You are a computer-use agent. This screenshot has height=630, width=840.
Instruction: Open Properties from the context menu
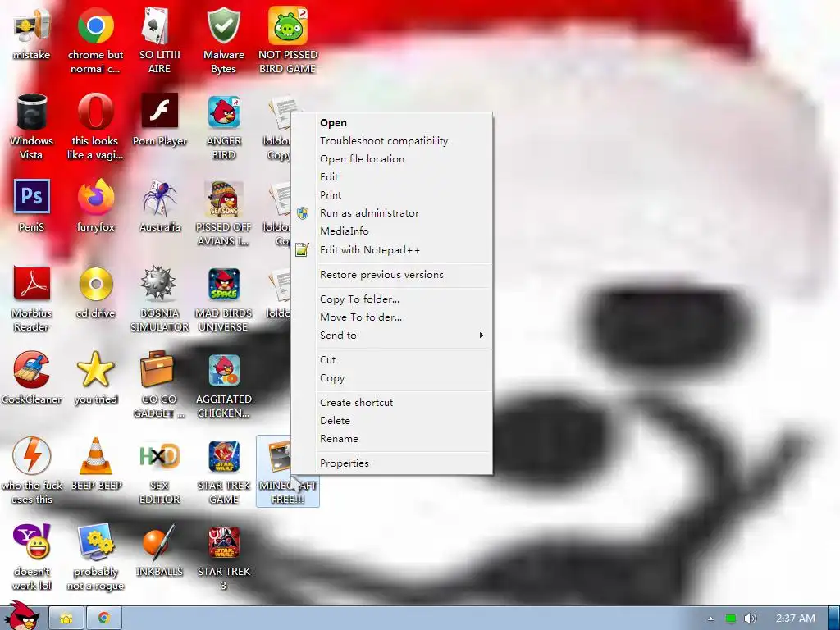tap(392, 463)
